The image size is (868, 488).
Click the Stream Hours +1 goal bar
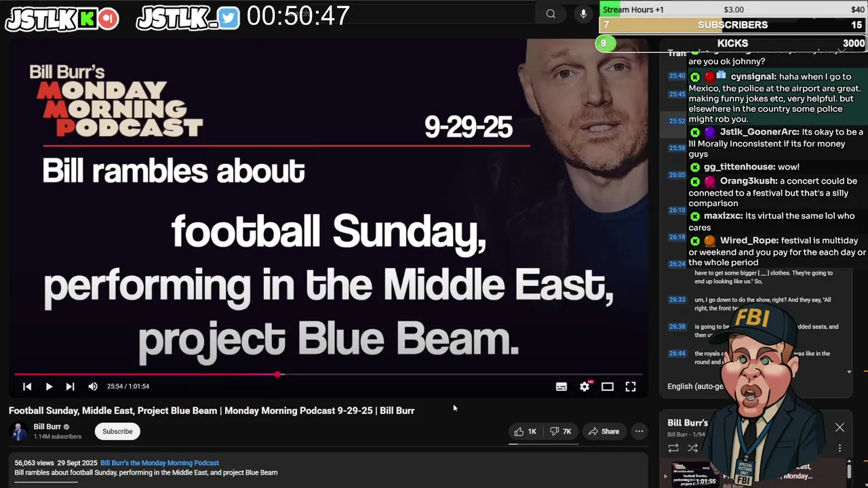coord(733,9)
